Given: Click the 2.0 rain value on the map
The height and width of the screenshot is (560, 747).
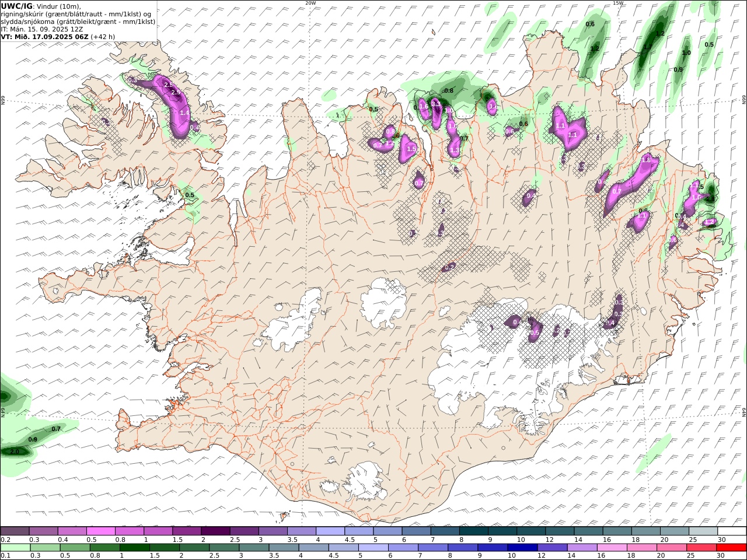Looking at the screenshot, I should tap(15, 452).
